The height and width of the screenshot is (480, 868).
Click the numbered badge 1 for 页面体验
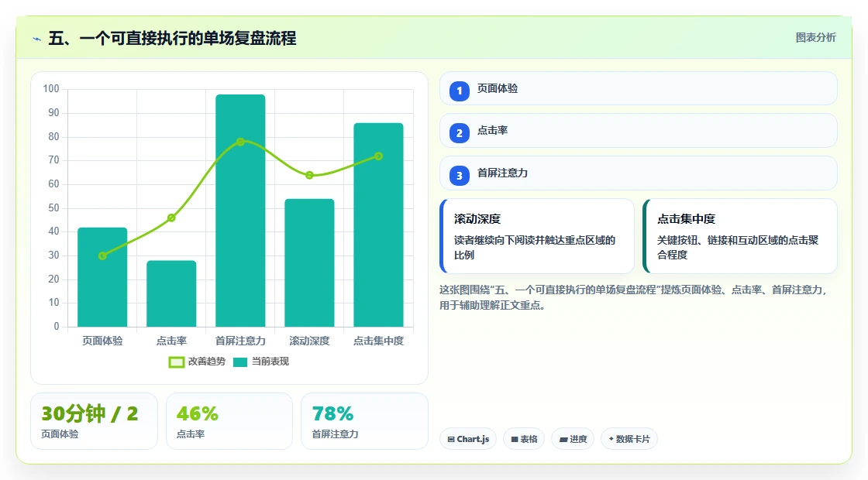click(460, 91)
